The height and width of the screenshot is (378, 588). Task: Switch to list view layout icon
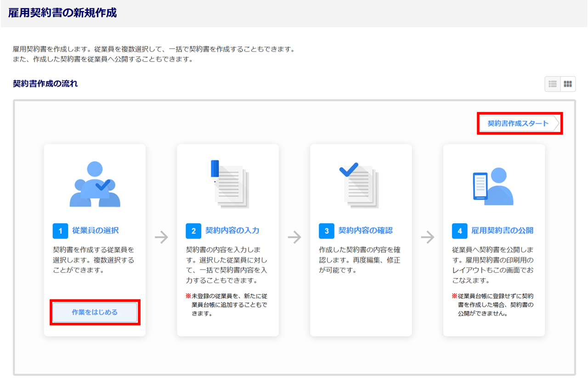(x=553, y=84)
